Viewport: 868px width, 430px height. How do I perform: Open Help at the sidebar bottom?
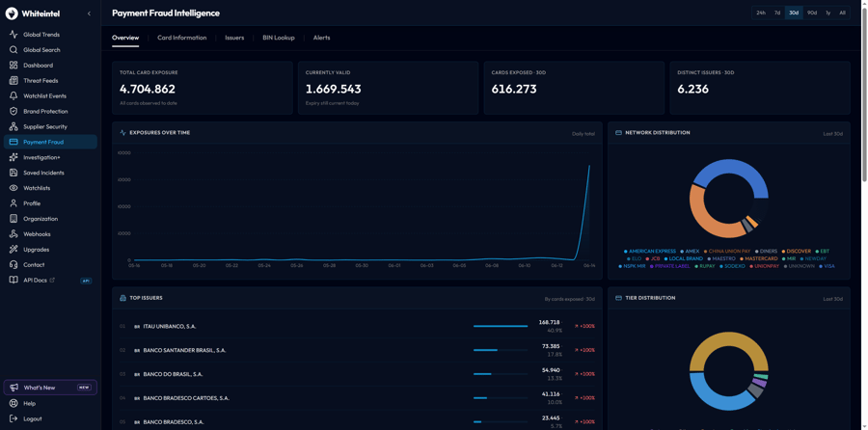pyautogui.click(x=50, y=403)
